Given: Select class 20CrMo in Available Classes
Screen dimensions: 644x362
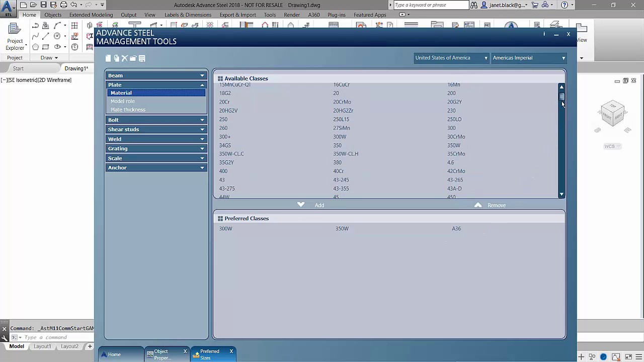Looking at the screenshot, I should click(342, 102).
